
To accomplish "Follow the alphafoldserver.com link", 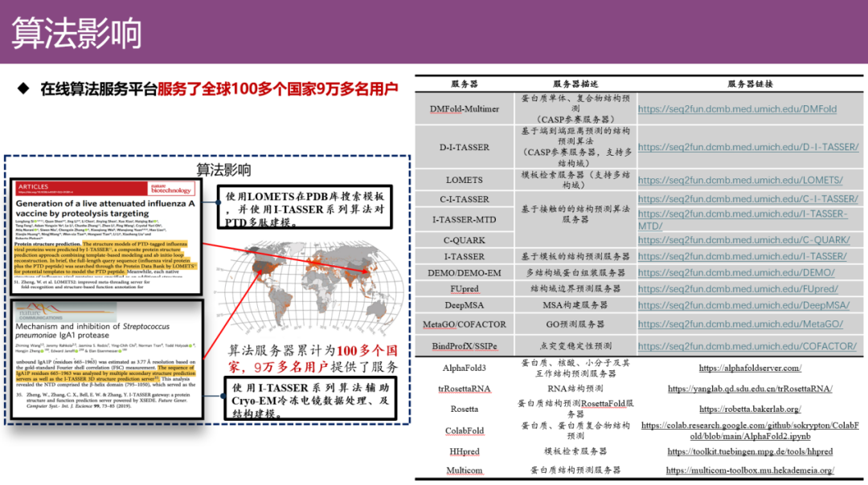I will 749,368.
